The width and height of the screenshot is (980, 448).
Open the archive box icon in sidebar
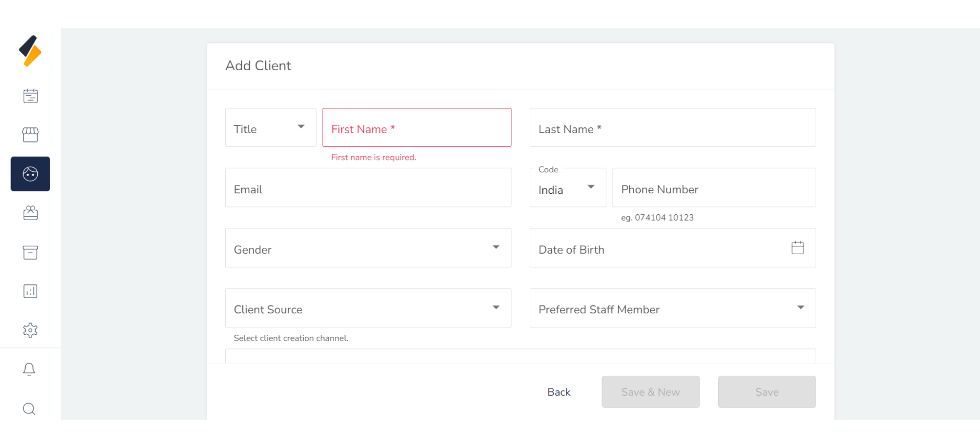point(30,253)
